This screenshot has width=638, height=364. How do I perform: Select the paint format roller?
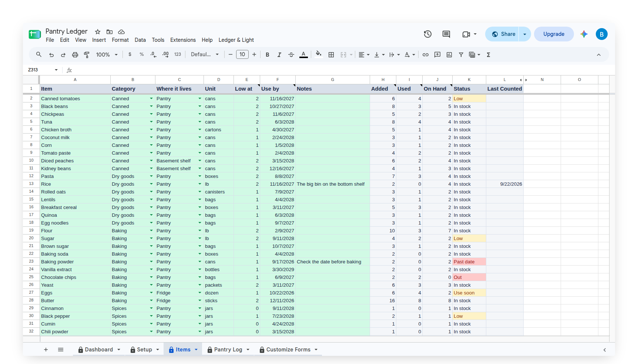(x=87, y=55)
